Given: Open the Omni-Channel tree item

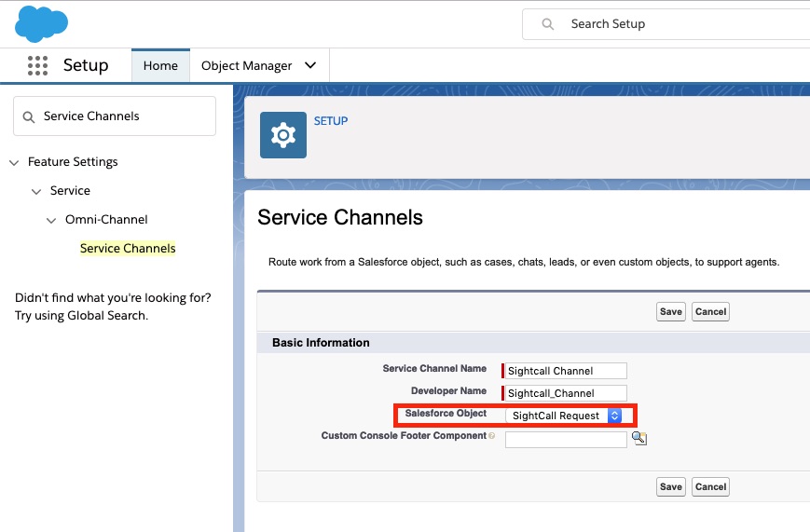Looking at the screenshot, I should pyautogui.click(x=106, y=220).
